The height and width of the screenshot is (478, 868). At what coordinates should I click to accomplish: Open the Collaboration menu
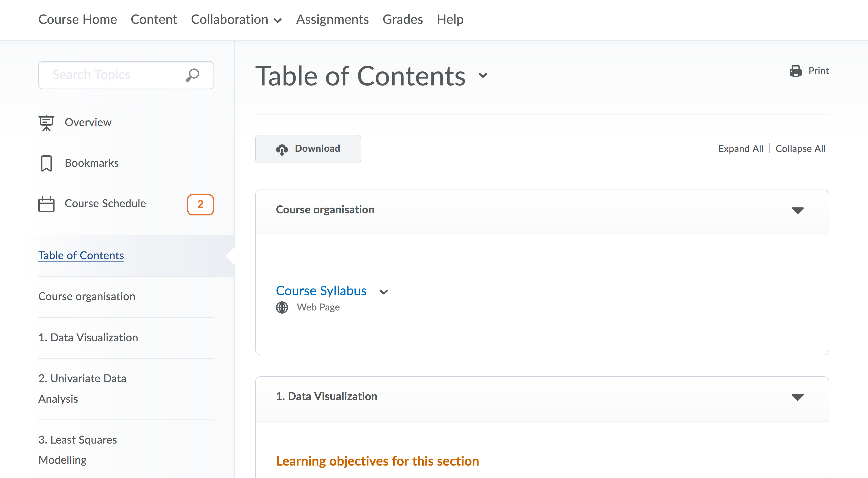pos(236,19)
